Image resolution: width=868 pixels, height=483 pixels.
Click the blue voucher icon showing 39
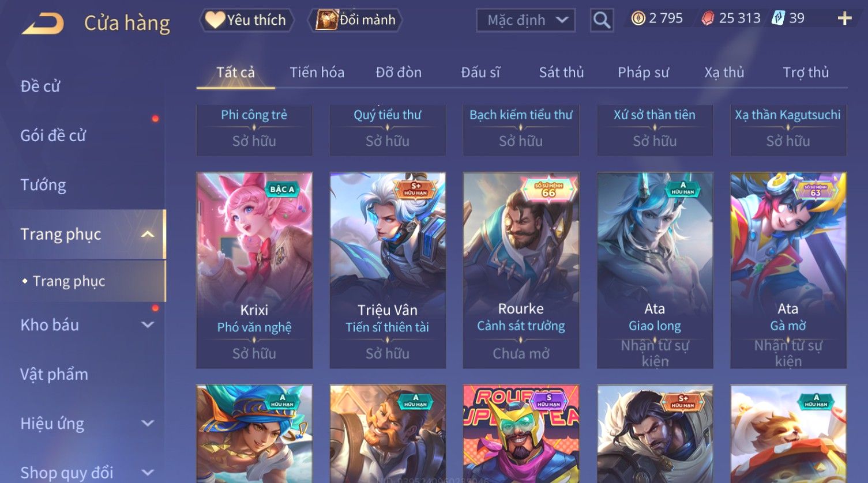pyautogui.click(x=778, y=18)
